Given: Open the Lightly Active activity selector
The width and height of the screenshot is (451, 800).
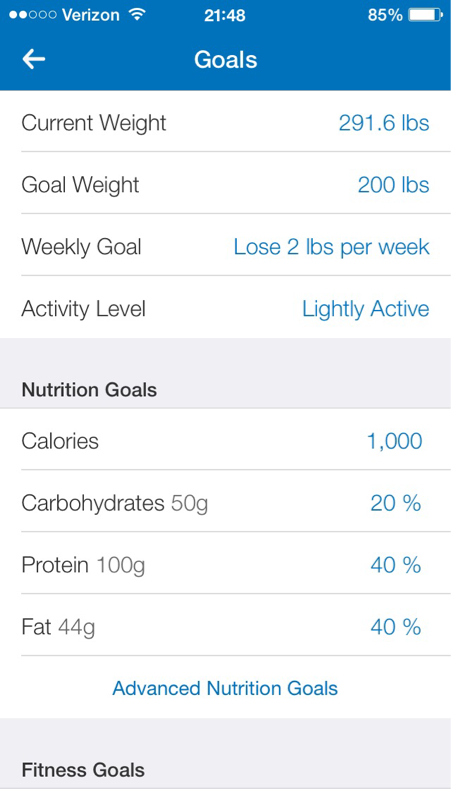Looking at the screenshot, I should pos(365,309).
